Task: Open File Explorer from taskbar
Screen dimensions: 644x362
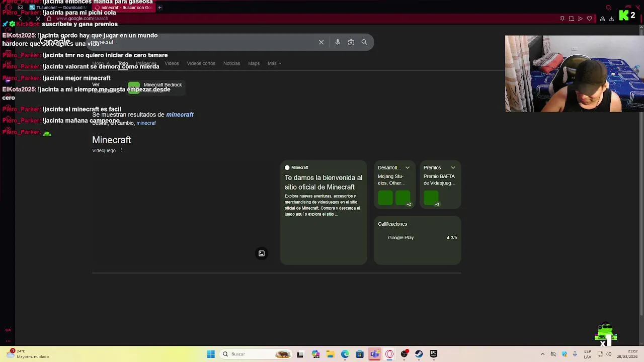Action: 330,354
